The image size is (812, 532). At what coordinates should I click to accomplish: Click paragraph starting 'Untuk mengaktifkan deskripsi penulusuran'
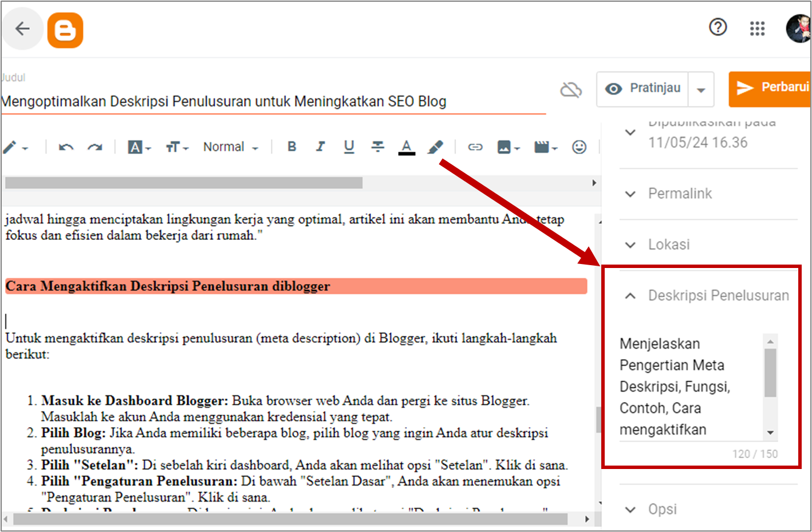tap(281, 346)
